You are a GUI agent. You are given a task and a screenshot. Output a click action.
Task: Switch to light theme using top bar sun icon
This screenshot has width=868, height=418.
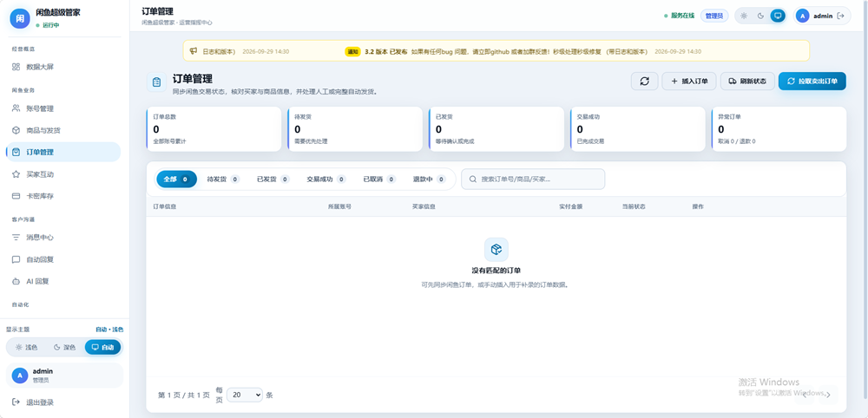click(744, 16)
